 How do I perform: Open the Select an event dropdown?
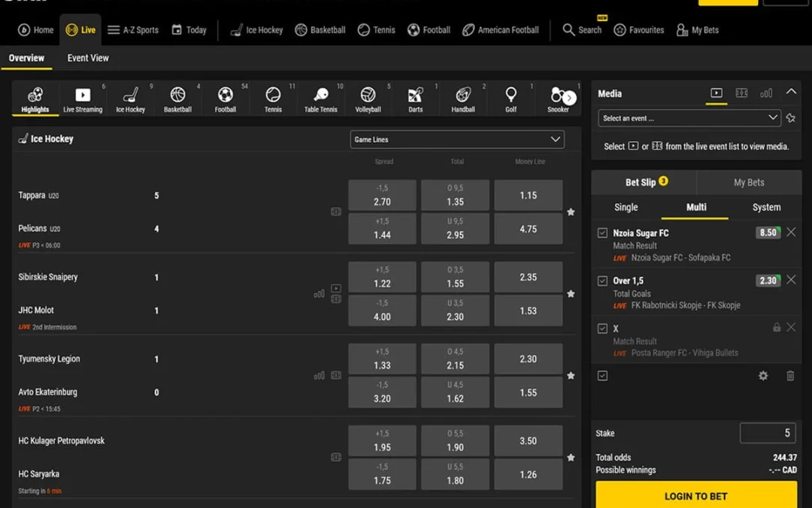[x=688, y=118]
